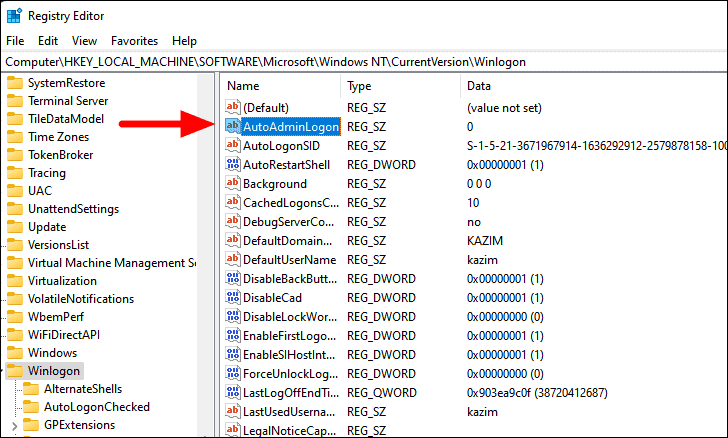
Task: Select the AutoLogonChecked subkey
Action: click(x=97, y=407)
